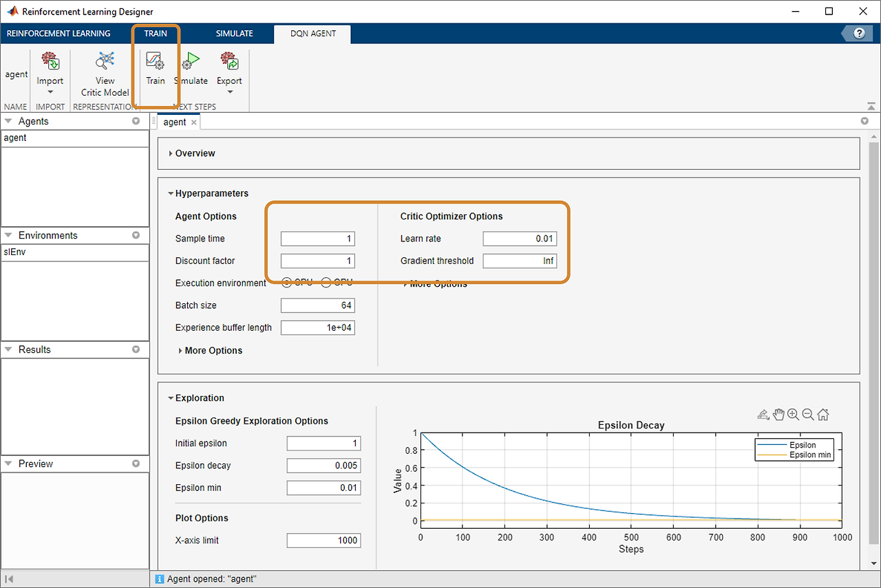The height and width of the screenshot is (588, 881).
Task: Open the document tab actions menu
Action: pos(864,121)
